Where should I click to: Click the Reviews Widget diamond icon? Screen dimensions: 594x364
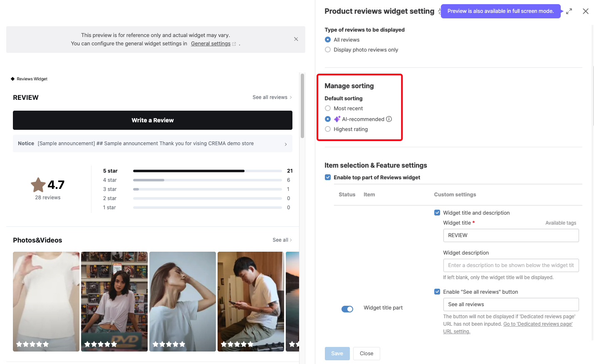(x=13, y=79)
